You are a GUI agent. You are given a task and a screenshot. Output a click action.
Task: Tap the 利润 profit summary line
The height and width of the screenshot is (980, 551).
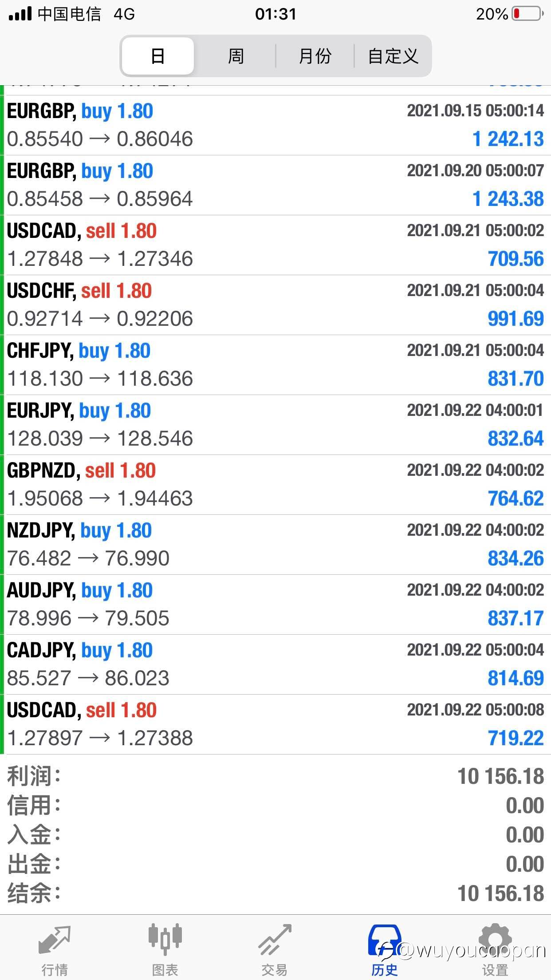pyautogui.click(x=275, y=776)
